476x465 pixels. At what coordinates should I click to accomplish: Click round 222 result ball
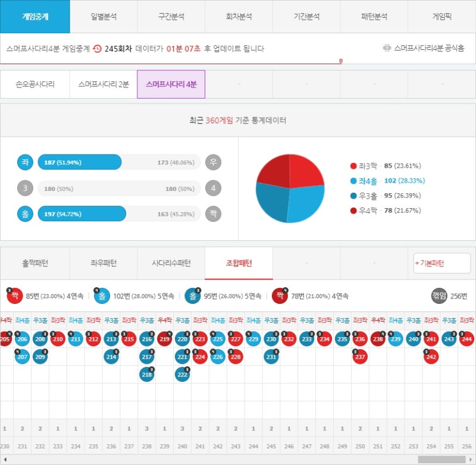coord(182,374)
